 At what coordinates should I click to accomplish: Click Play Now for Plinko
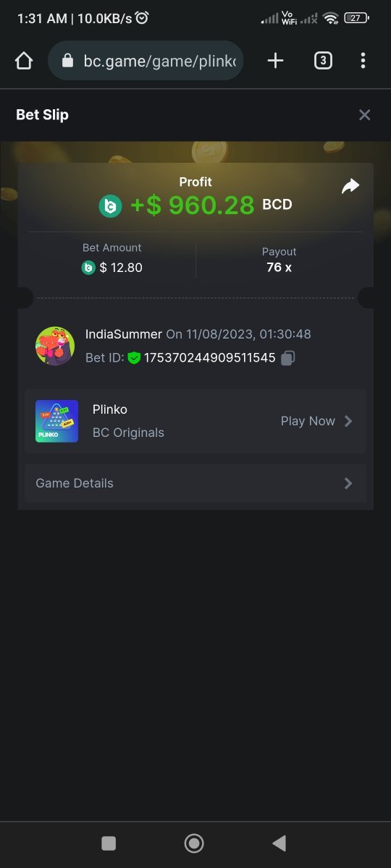(308, 421)
